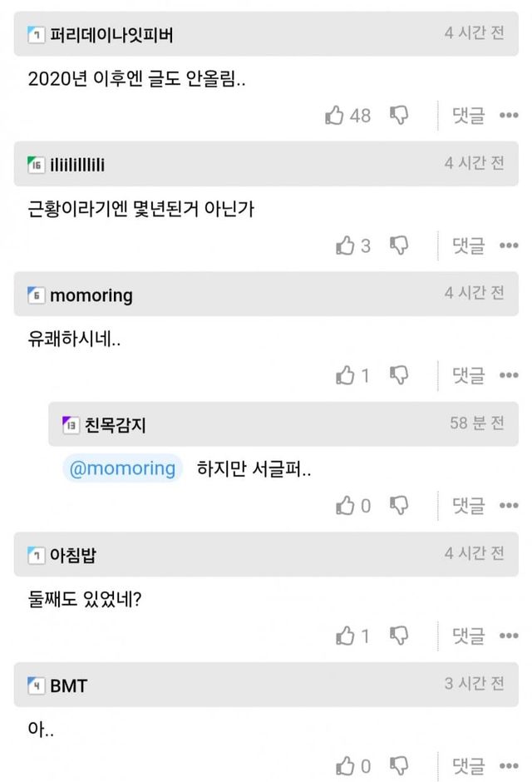Open 아침밥 user profile name
This screenshot has width=532, height=782.
pyautogui.click(x=73, y=555)
